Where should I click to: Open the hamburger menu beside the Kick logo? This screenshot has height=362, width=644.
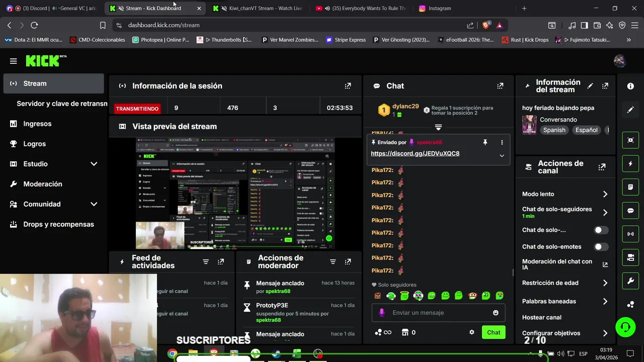13,61
